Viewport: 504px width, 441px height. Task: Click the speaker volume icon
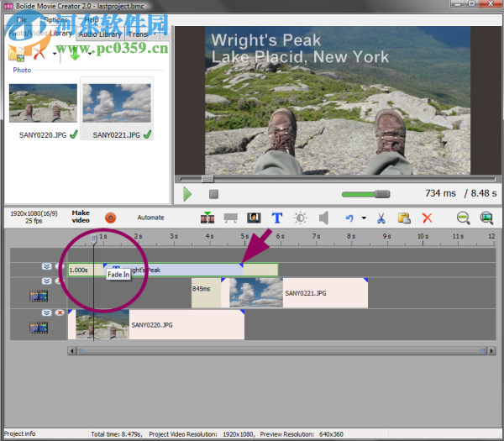coord(323,218)
